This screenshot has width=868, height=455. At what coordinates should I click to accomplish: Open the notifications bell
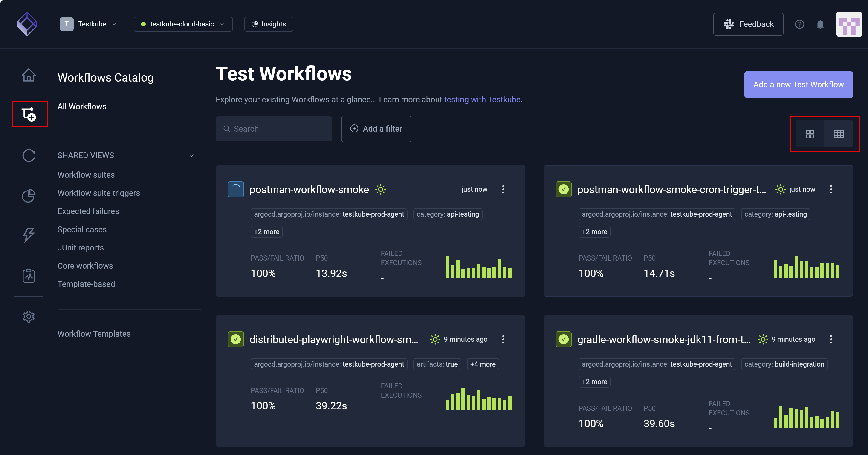tap(820, 24)
